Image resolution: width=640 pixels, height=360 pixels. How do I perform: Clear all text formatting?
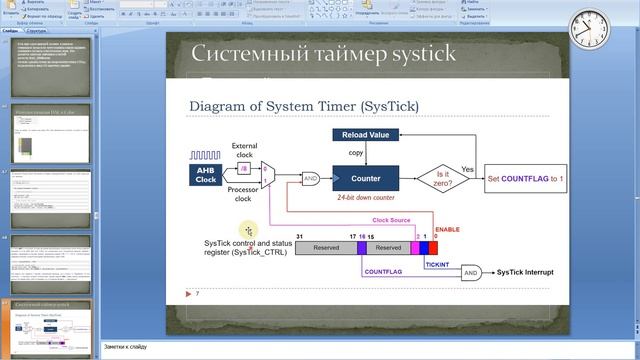click(x=188, y=4)
